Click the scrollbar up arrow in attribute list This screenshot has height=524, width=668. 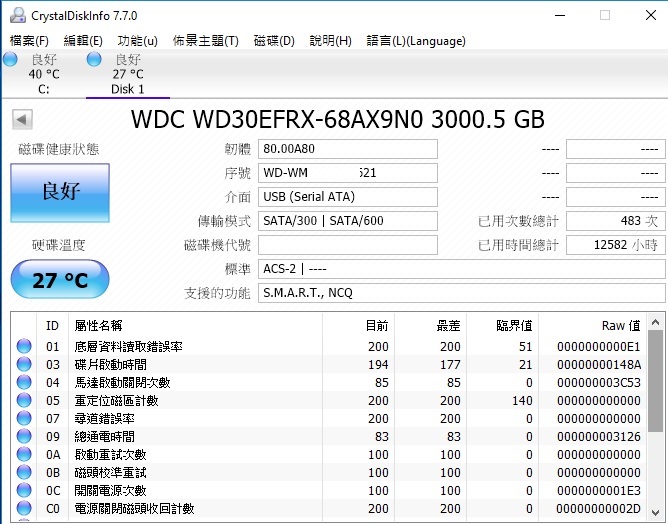656,322
